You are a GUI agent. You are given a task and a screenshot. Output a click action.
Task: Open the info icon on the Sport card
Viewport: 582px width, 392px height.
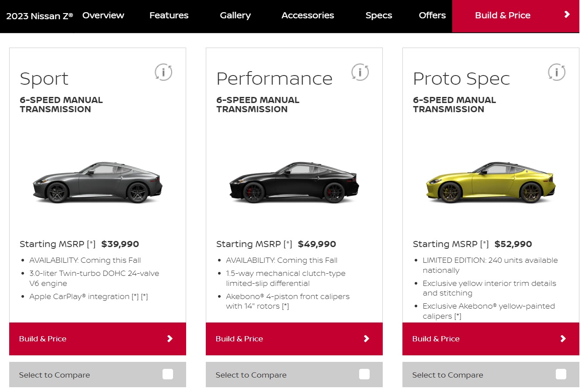click(163, 72)
